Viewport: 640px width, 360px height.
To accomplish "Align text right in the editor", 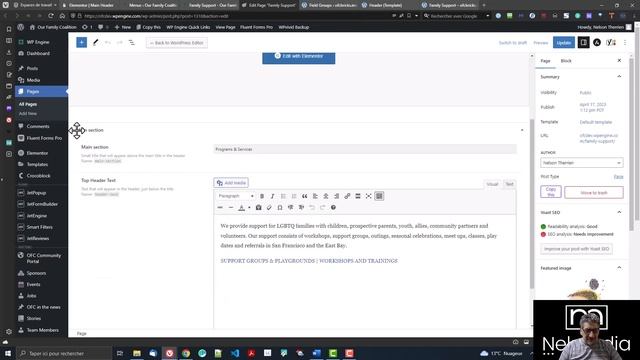I will click(336, 196).
